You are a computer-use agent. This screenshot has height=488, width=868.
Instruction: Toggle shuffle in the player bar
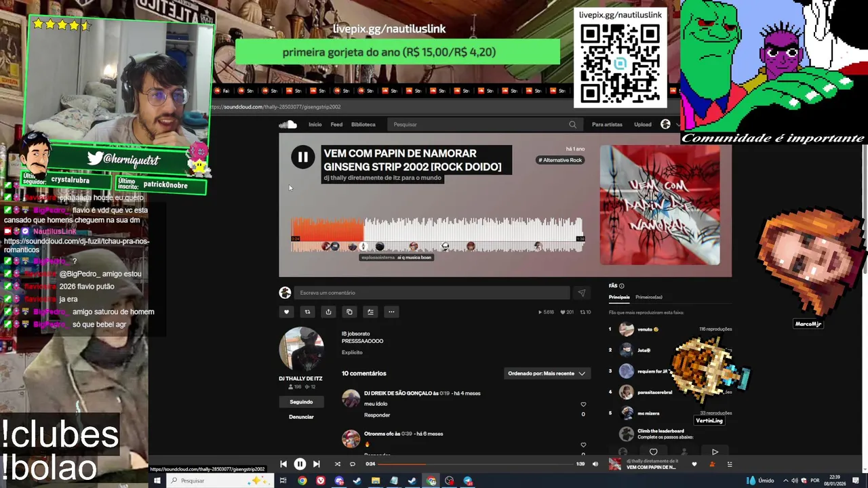tap(337, 464)
